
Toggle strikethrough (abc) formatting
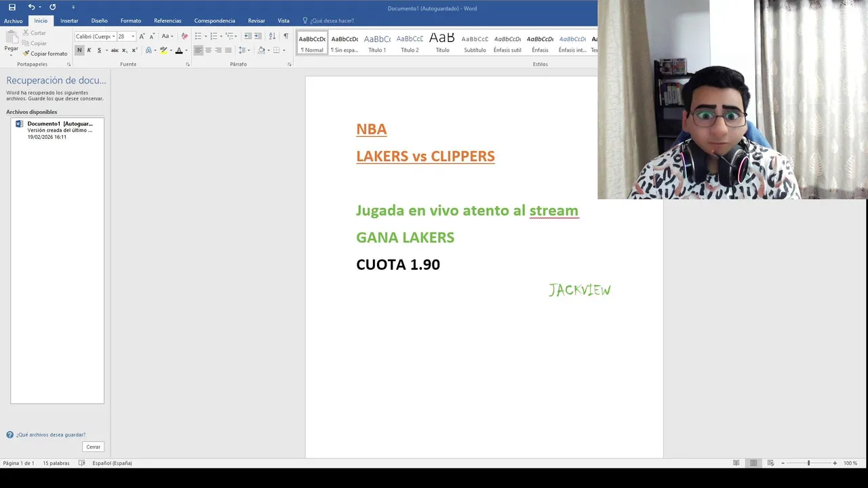(x=115, y=50)
